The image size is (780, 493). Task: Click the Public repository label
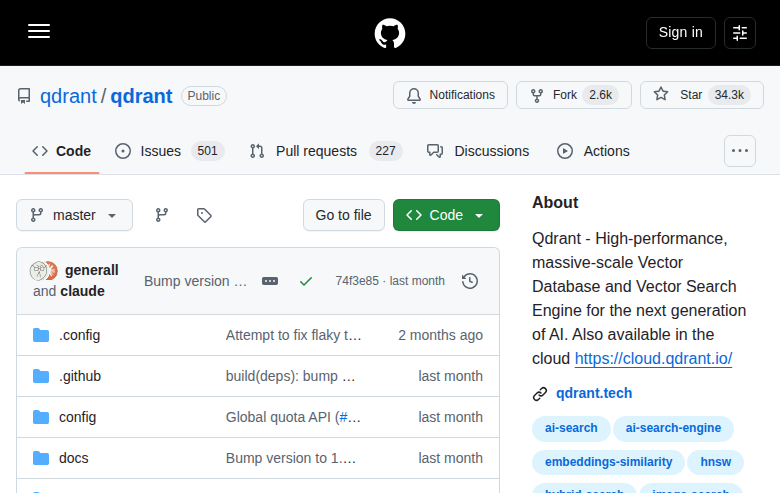pyautogui.click(x=204, y=96)
